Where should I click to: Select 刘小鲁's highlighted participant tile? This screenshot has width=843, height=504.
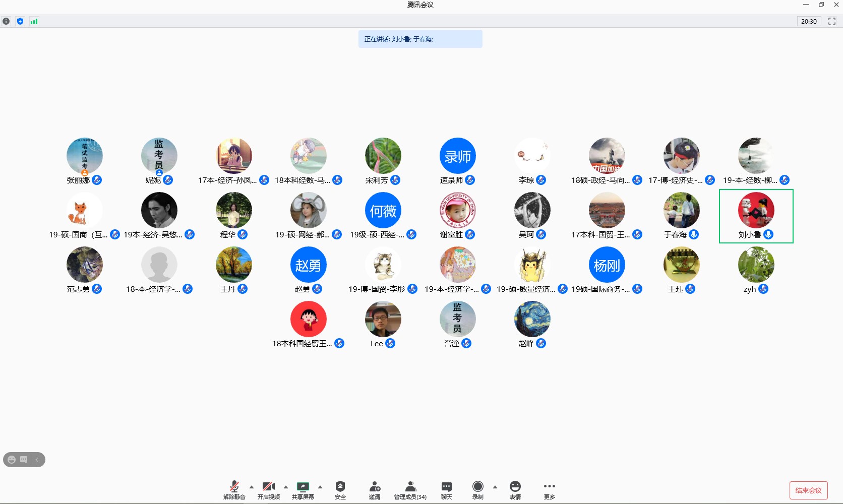click(x=756, y=216)
